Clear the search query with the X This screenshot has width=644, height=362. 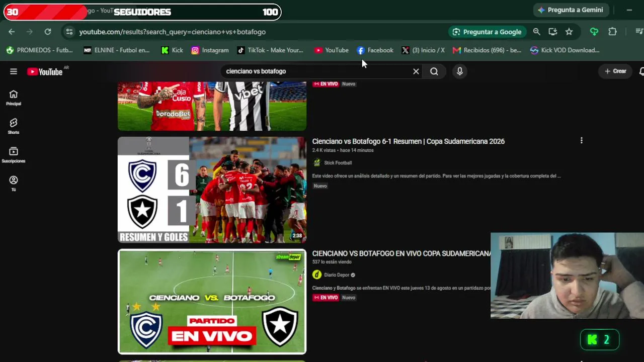(x=416, y=71)
